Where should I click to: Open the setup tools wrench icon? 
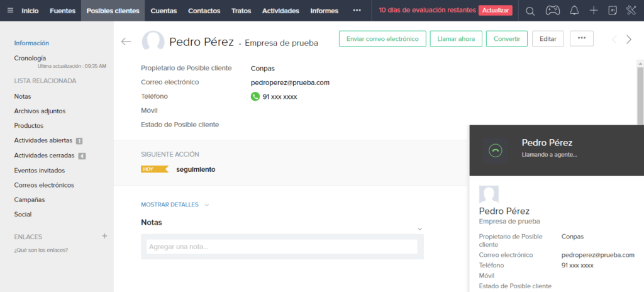coord(631,11)
